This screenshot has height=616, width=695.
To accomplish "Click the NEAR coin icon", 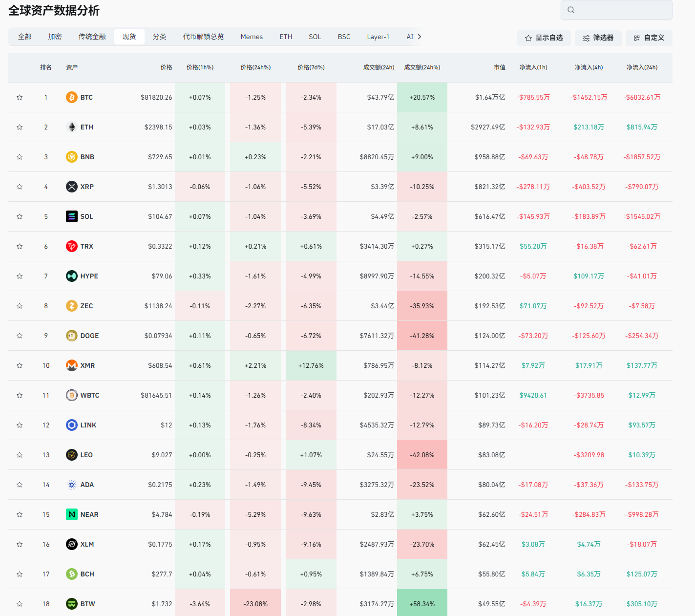I will [72, 514].
